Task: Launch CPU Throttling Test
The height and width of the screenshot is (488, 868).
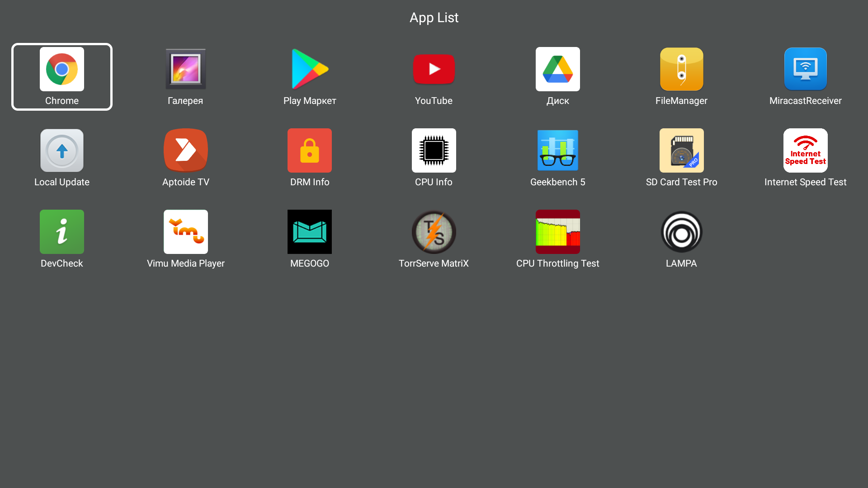Action: pyautogui.click(x=557, y=232)
